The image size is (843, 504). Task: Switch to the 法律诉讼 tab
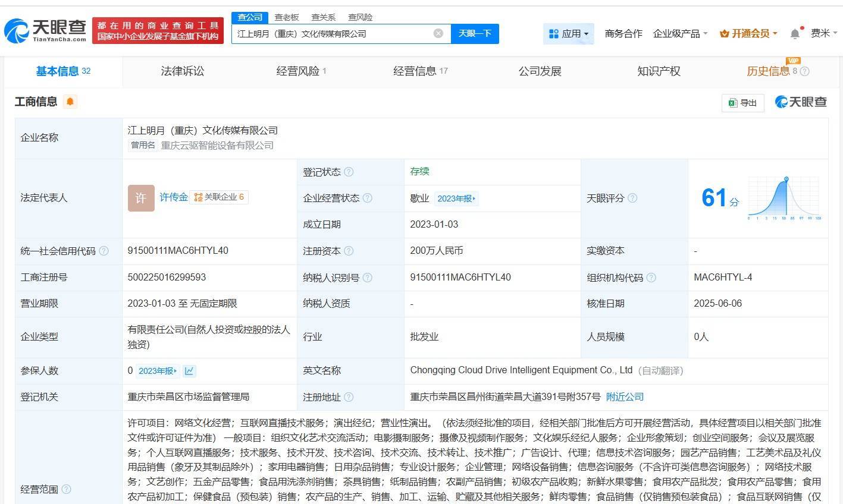click(182, 71)
